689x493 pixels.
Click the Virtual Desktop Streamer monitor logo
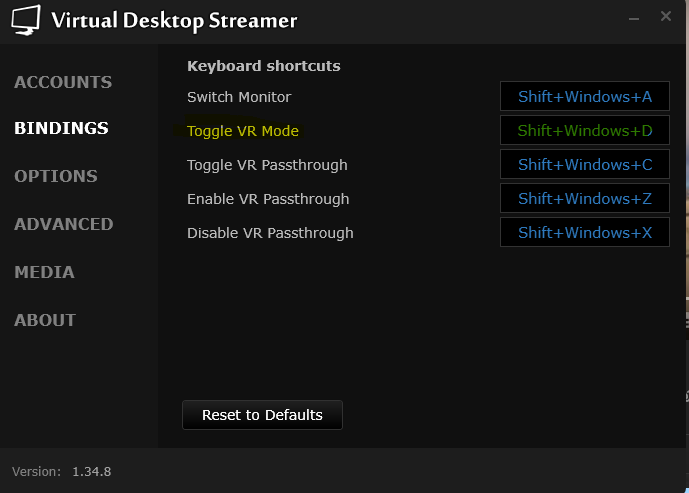[25, 20]
